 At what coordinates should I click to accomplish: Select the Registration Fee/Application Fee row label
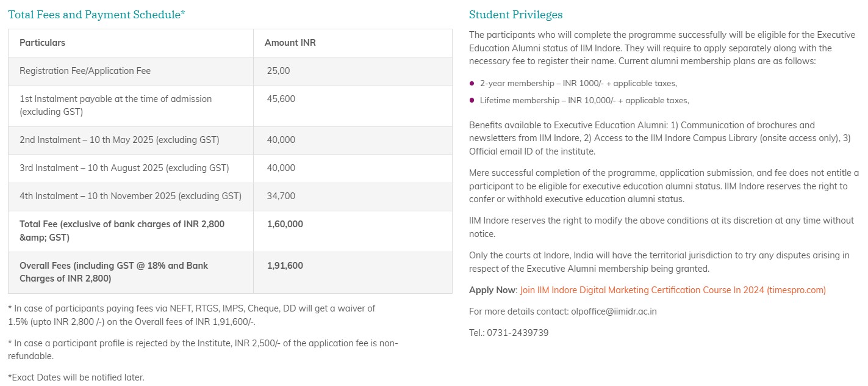pyautogui.click(x=85, y=71)
